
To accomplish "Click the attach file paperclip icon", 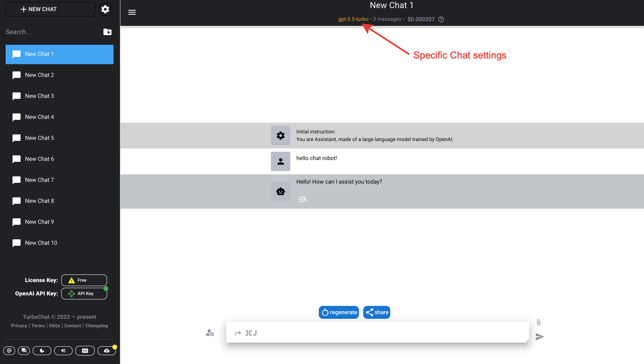I will point(538,322).
